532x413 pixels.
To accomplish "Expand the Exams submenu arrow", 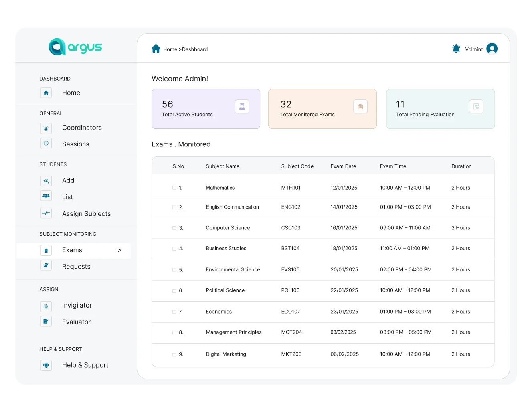I will 119,250.
